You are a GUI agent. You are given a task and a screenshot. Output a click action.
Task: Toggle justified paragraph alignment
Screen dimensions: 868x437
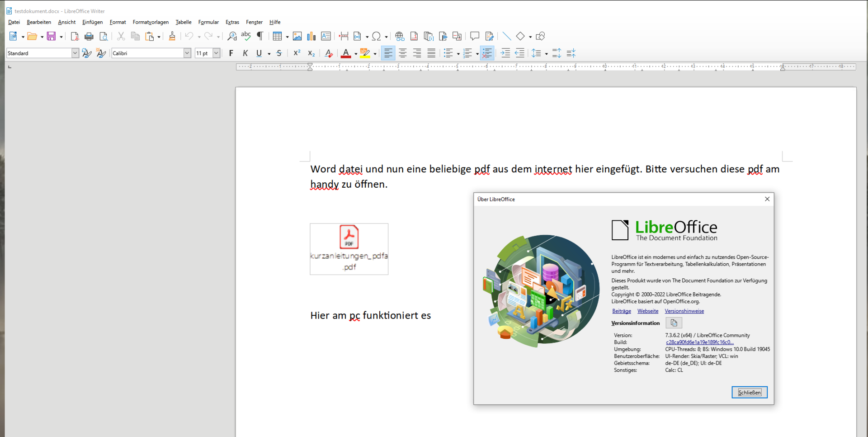click(x=431, y=53)
